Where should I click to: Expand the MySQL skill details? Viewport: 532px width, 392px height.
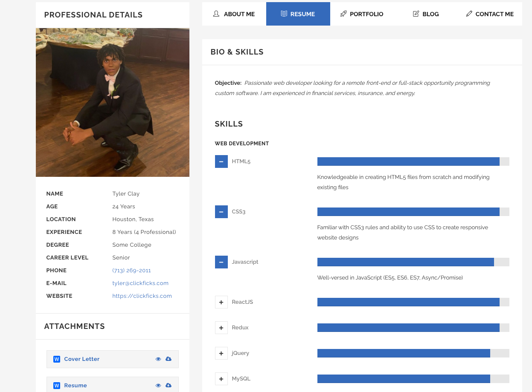[x=221, y=378]
